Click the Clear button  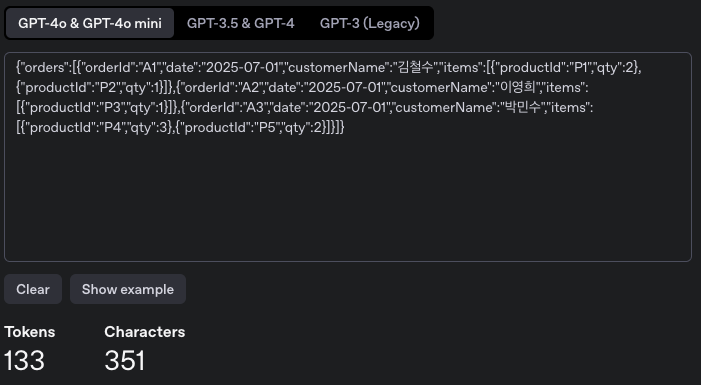coord(33,289)
